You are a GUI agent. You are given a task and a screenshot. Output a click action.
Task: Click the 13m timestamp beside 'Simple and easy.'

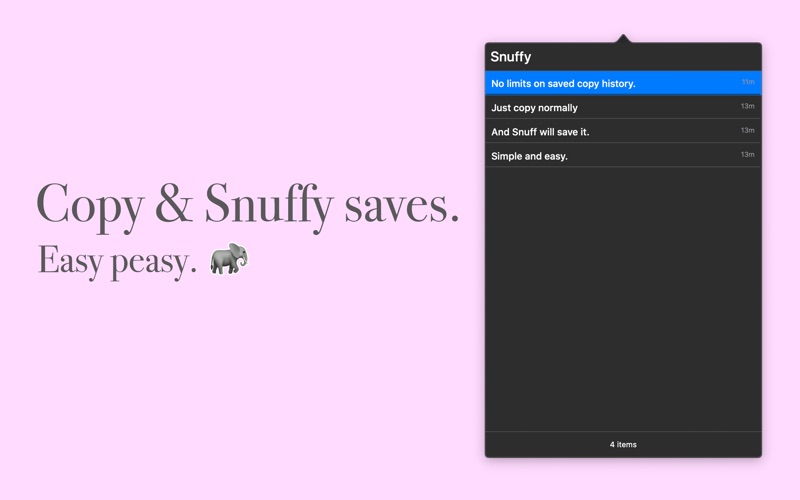pos(747,154)
